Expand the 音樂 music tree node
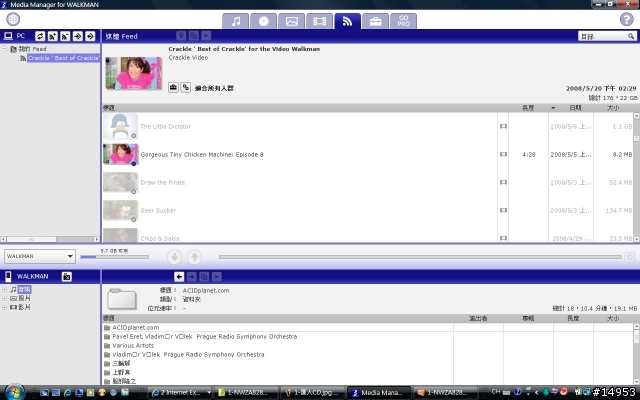Image resolution: width=640 pixels, height=400 pixels. click(4, 289)
